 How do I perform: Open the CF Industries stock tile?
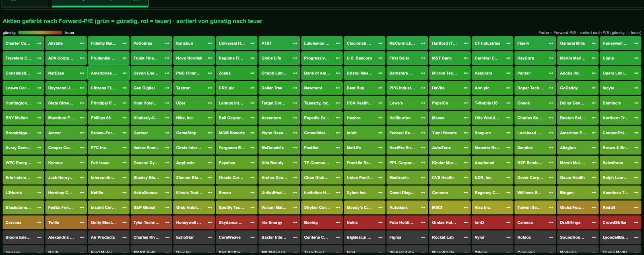[492, 43]
